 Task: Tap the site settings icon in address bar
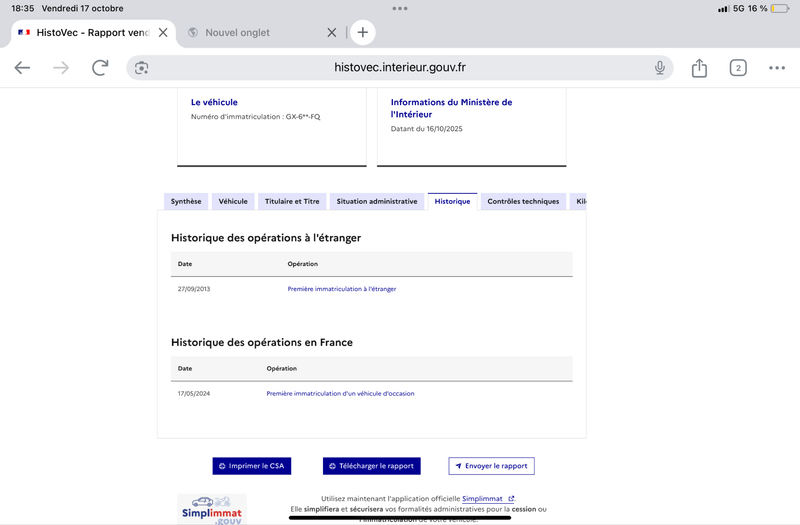(x=142, y=67)
